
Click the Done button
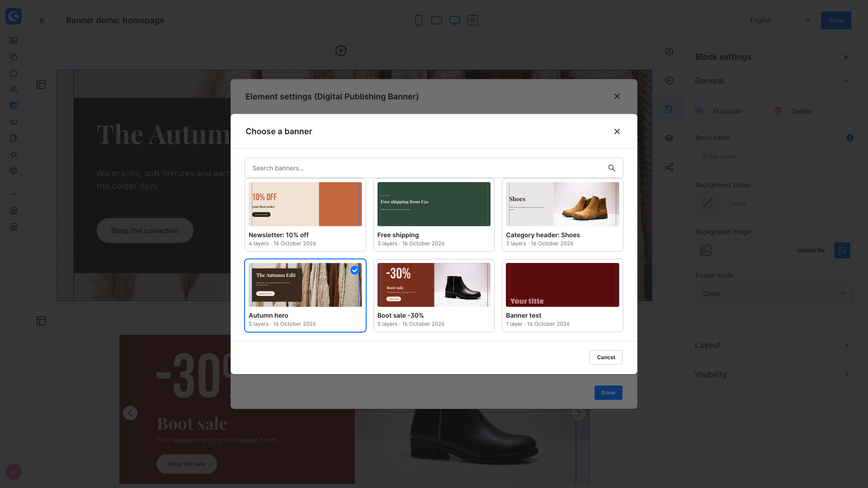click(x=608, y=393)
